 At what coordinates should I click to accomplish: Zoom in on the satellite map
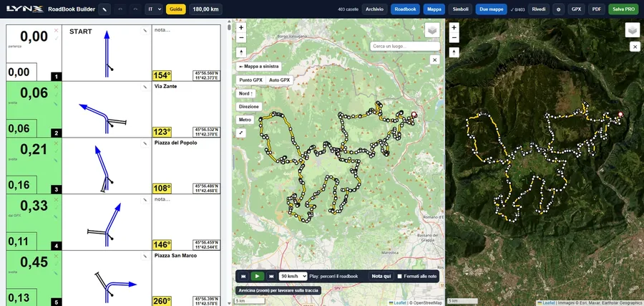(454, 27)
